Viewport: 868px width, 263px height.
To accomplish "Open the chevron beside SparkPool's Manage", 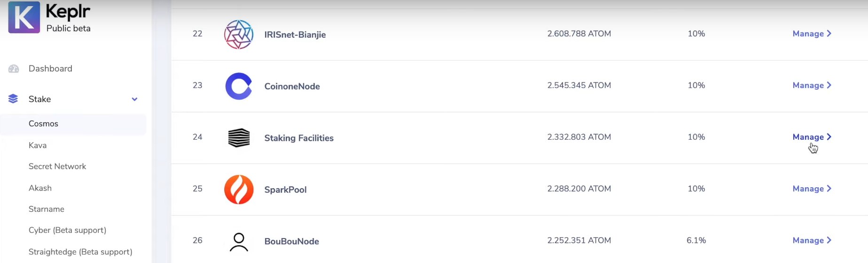I will pos(829,188).
